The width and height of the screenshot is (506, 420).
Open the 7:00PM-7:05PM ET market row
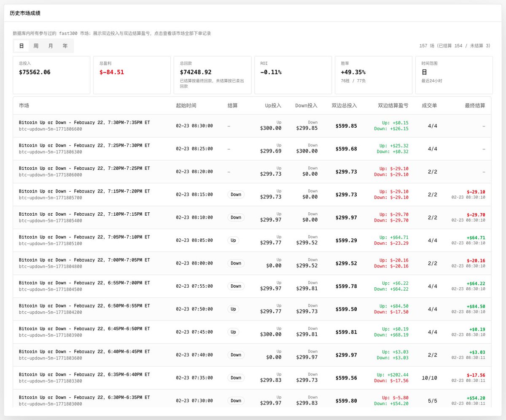(x=252, y=263)
